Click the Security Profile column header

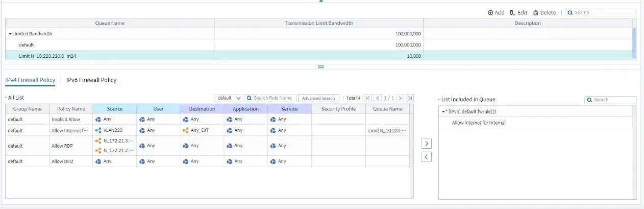coord(338,109)
